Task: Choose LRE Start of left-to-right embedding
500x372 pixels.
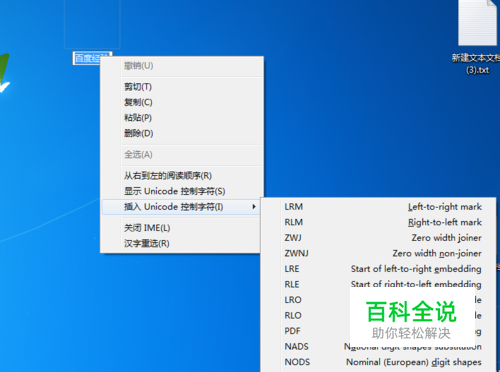Action: pos(378,269)
